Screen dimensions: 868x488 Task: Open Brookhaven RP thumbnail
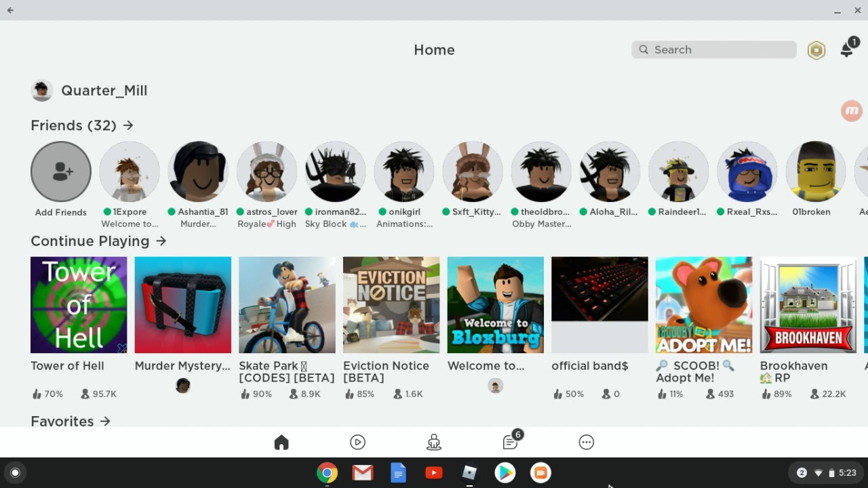(808, 305)
